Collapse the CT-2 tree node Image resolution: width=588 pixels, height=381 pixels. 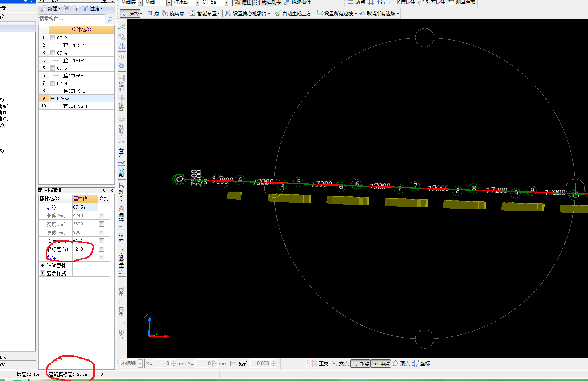[53, 38]
